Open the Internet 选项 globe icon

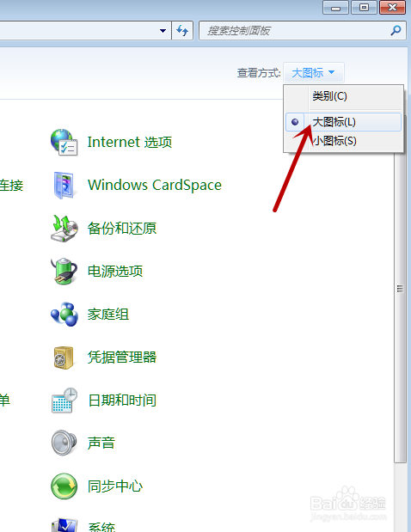tap(64, 142)
